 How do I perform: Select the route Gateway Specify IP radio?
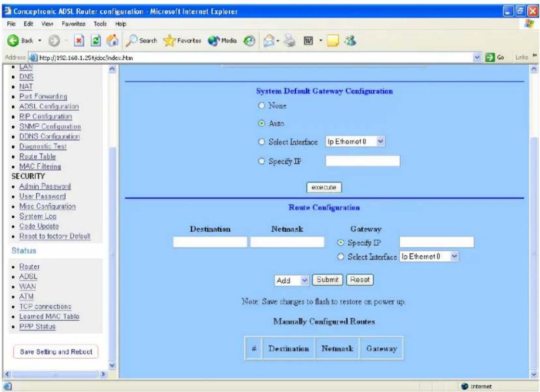tap(341, 243)
